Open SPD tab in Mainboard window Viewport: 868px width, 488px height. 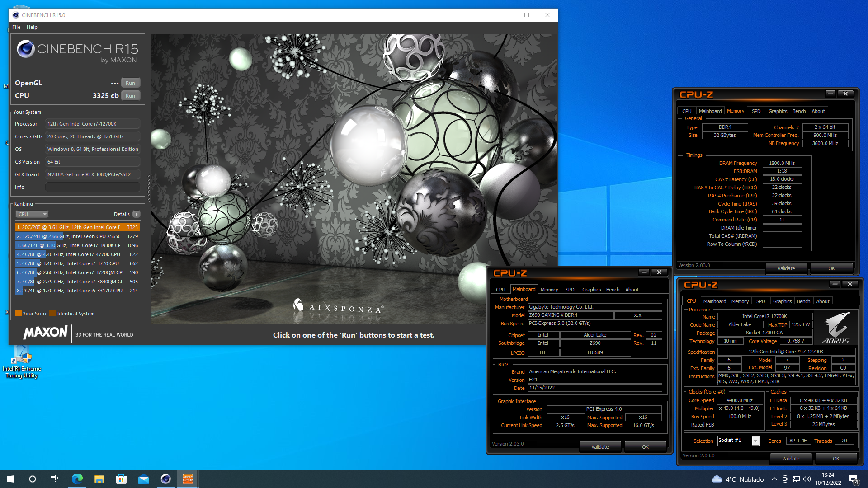click(570, 290)
